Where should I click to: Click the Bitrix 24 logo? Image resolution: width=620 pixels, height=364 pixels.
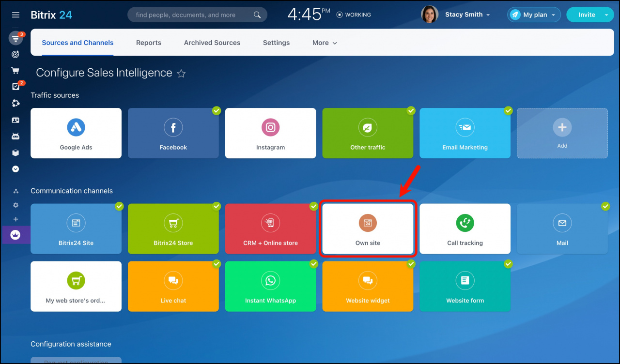click(51, 15)
